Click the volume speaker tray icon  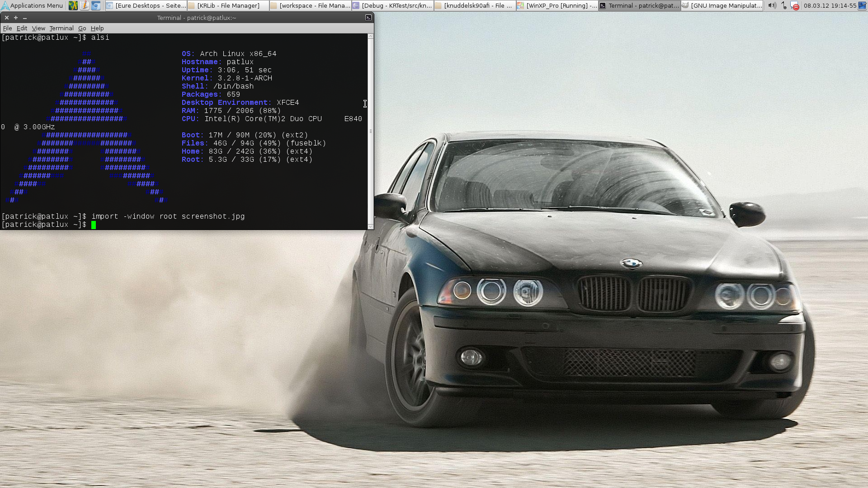[x=772, y=5]
